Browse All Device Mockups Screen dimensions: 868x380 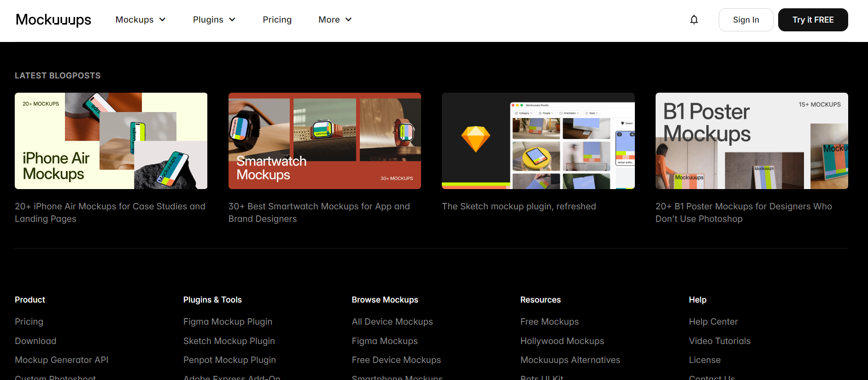393,322
